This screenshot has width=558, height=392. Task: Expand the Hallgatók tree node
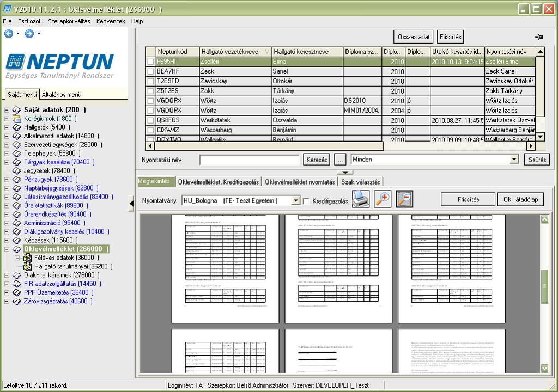pos(7,127)
